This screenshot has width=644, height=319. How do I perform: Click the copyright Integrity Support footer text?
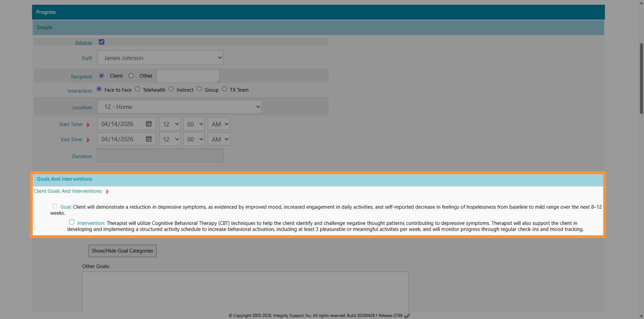click(316, 316)
